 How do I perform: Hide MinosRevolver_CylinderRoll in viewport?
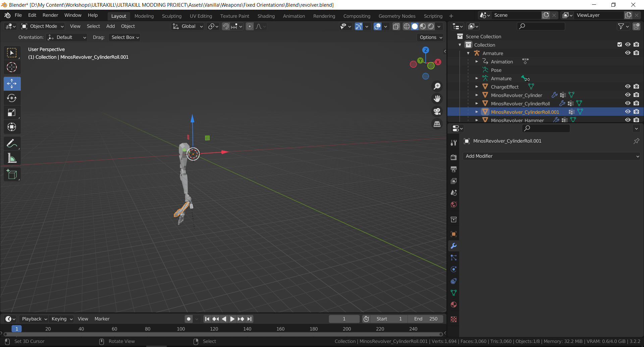[628, 103]
